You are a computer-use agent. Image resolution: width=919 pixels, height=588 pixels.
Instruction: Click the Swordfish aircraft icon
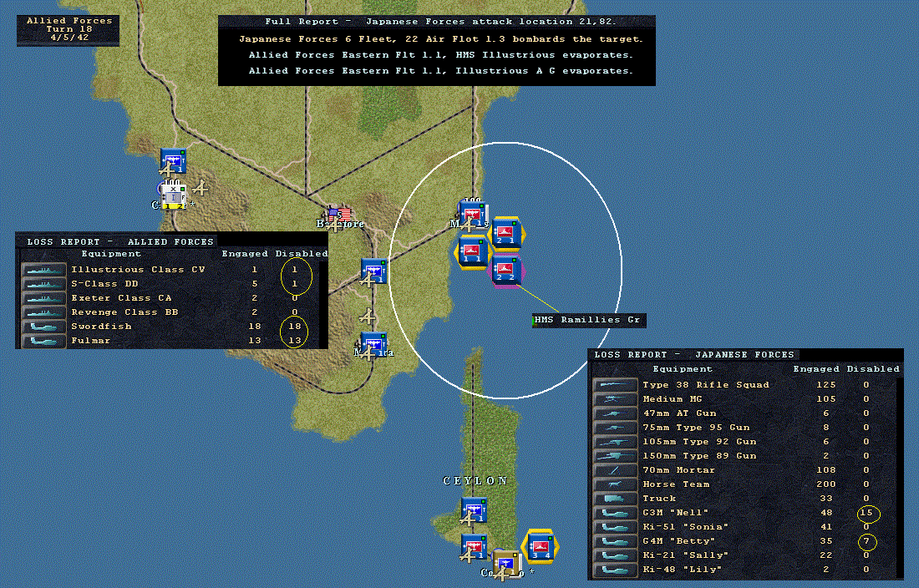44,327
